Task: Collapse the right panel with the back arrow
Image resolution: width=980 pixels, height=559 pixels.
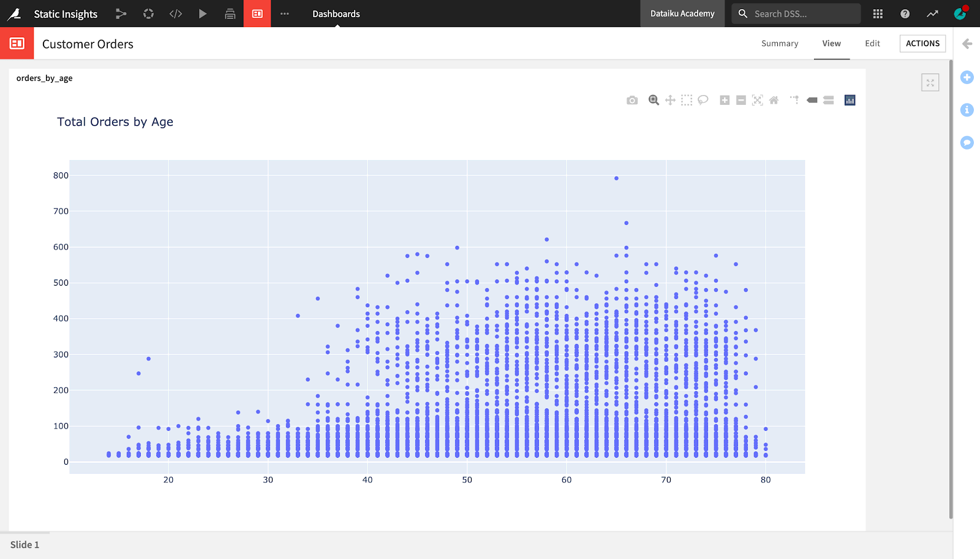Action: click(967, 44)
